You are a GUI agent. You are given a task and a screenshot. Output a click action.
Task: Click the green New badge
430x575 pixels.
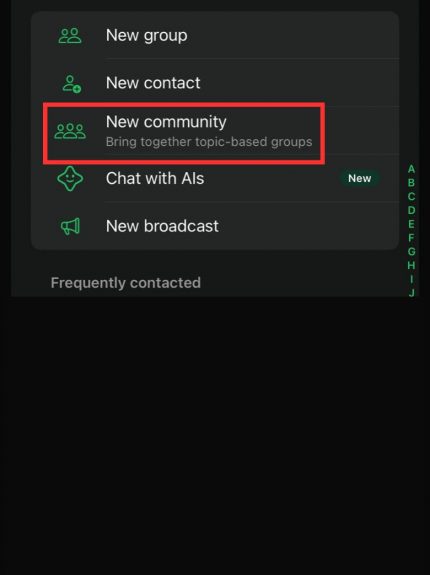coord(360,179)
